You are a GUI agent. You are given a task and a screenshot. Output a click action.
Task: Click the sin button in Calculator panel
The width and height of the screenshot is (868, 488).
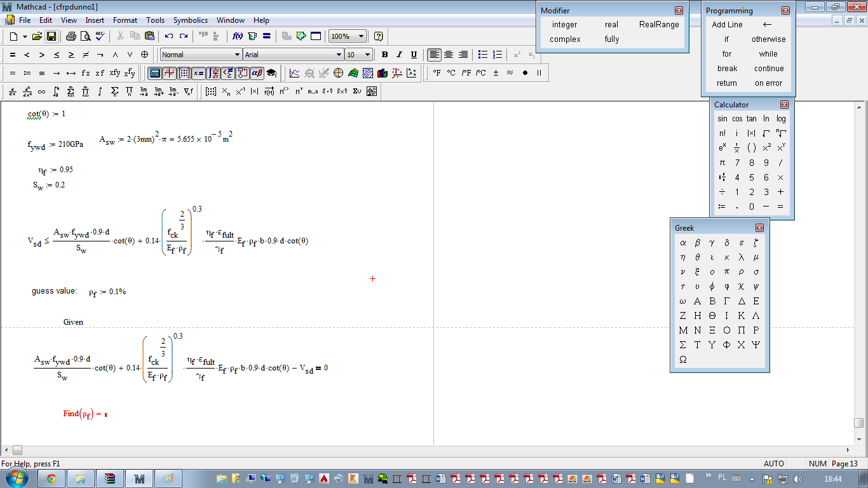point(722,119)
